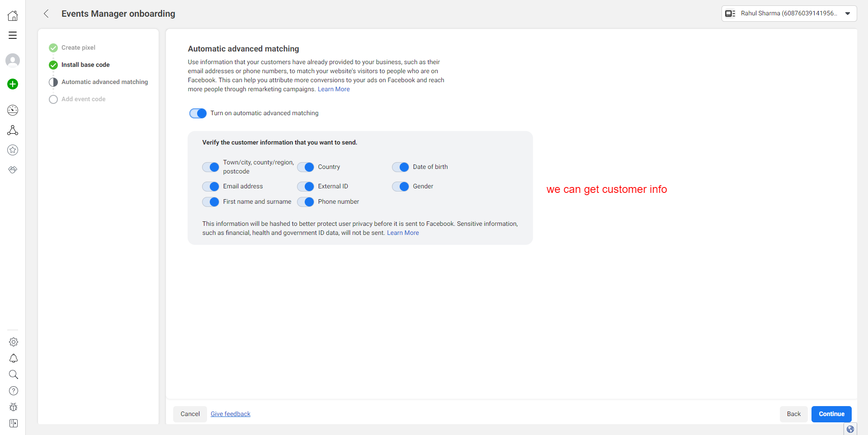Turn off the Phone number toggle

[x=306, y=202]
